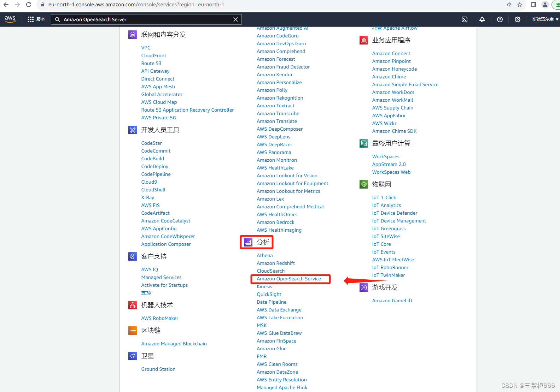Bookmark this page with the star icon
This screenshot has width=560, height=392.
click(520, 5)
